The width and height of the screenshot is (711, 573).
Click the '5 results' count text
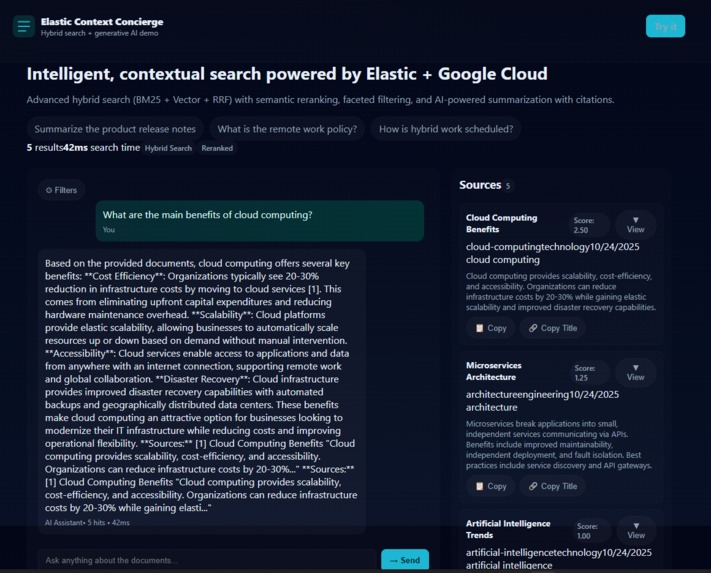click(x=44, y=148)
